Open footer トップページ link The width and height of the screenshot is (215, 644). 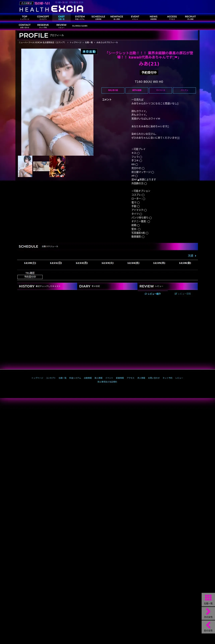37,378
